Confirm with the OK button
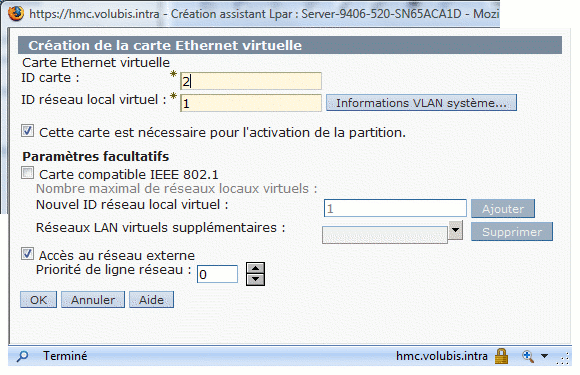The width and height of the screenshot is (580, 375). 38,300
